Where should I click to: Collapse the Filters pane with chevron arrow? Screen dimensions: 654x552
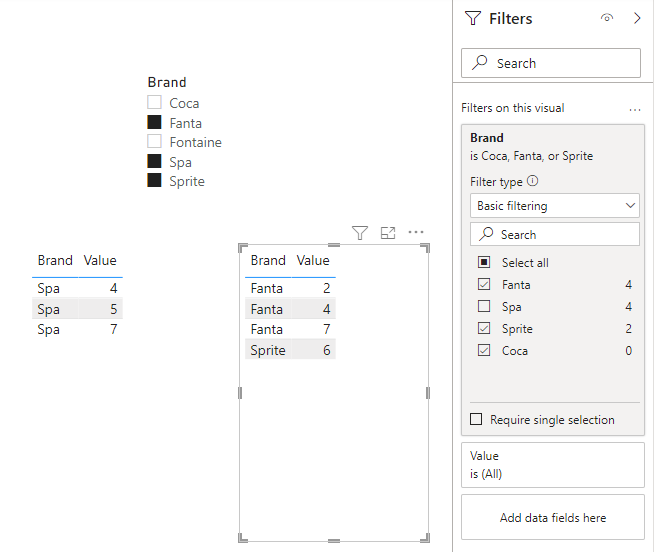click(637, 18)
